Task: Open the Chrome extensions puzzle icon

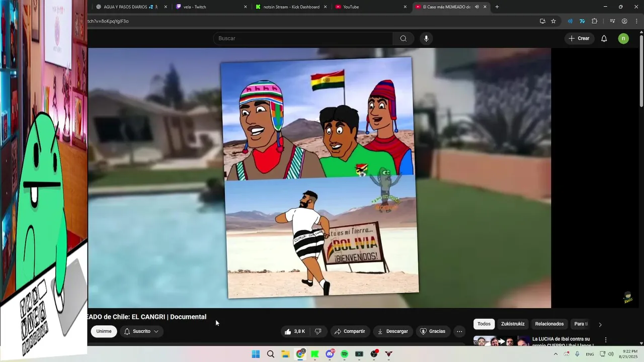Action: pos(595,21)
